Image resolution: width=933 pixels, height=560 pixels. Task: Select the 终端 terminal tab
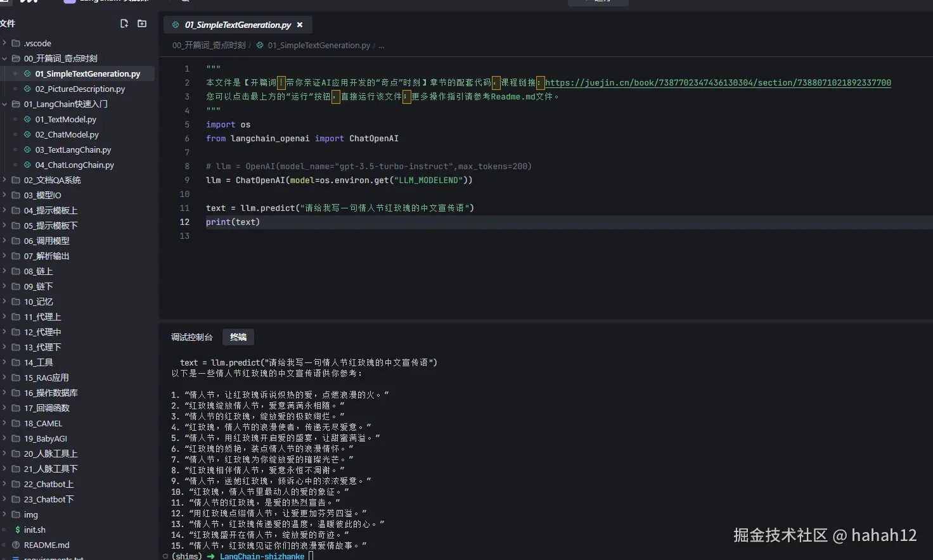click(x=238, y=337)
